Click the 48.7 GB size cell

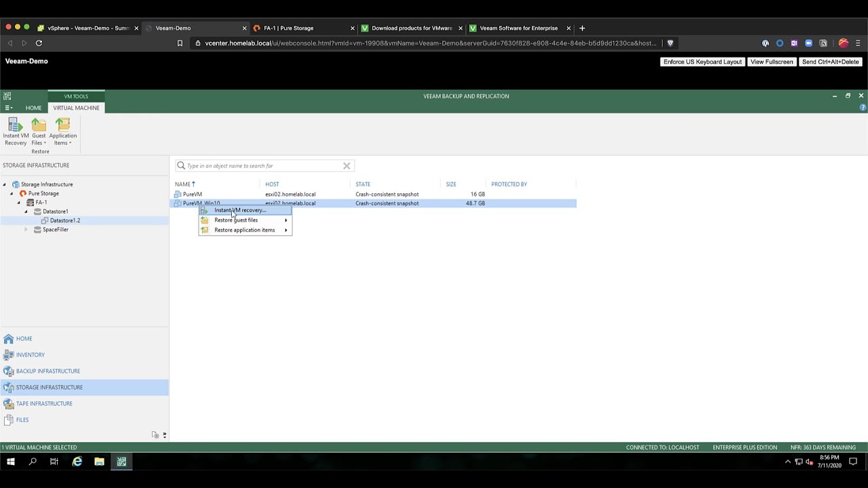(475, 203)
